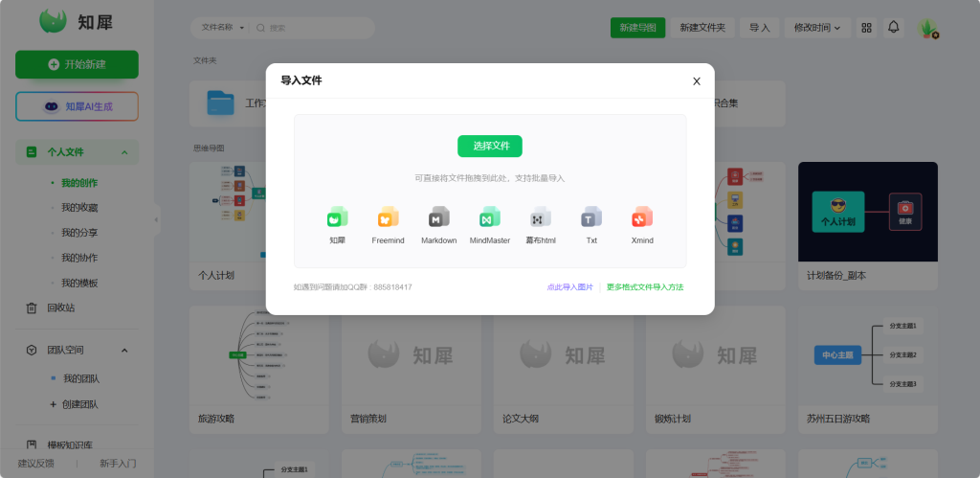Click the 团队空间 cube icon
Image resolution: width=980 pixels, height=478 pixels.
32,351
